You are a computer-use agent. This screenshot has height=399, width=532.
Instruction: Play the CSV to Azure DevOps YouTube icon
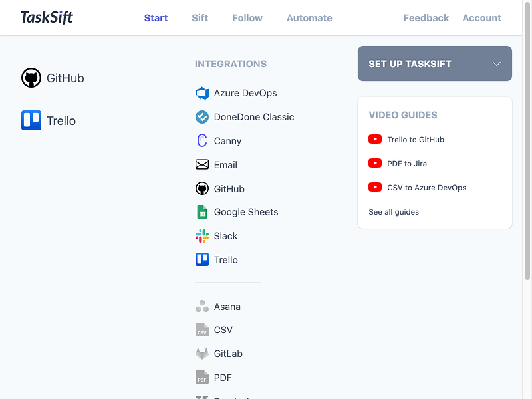click(375, 187)
